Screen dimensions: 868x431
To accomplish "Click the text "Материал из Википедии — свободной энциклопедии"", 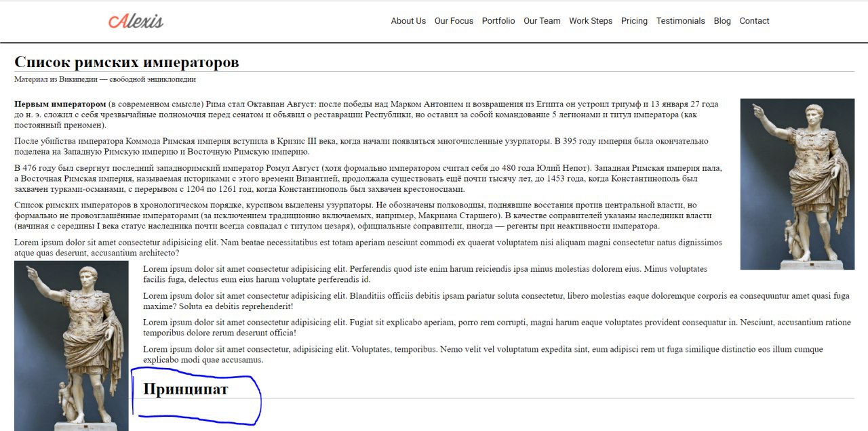I will pos(105,79).
